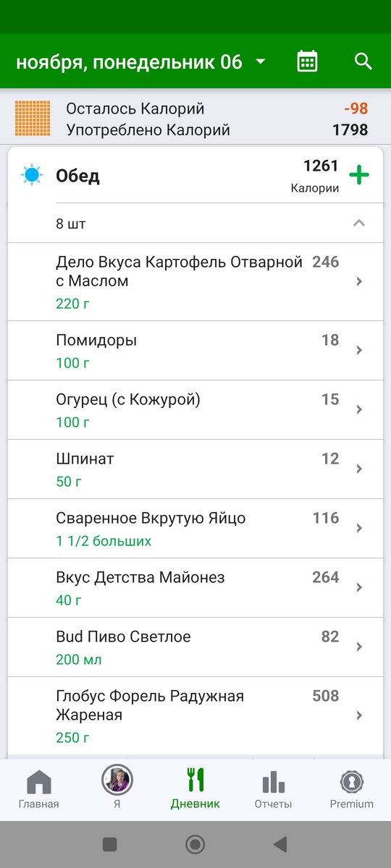Image resolution: width=391 pixels, height=868 pixels.
Task: Tap the search magnifier icon
Action: (x=363, y=61)
